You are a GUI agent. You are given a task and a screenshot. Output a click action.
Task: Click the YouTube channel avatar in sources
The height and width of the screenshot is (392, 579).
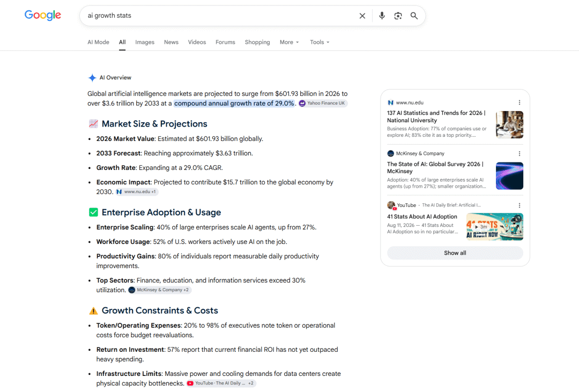pos(391,205)
